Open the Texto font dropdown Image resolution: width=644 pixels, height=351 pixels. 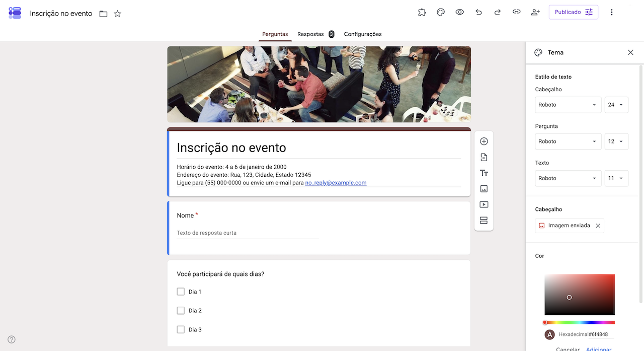(568, 178)
